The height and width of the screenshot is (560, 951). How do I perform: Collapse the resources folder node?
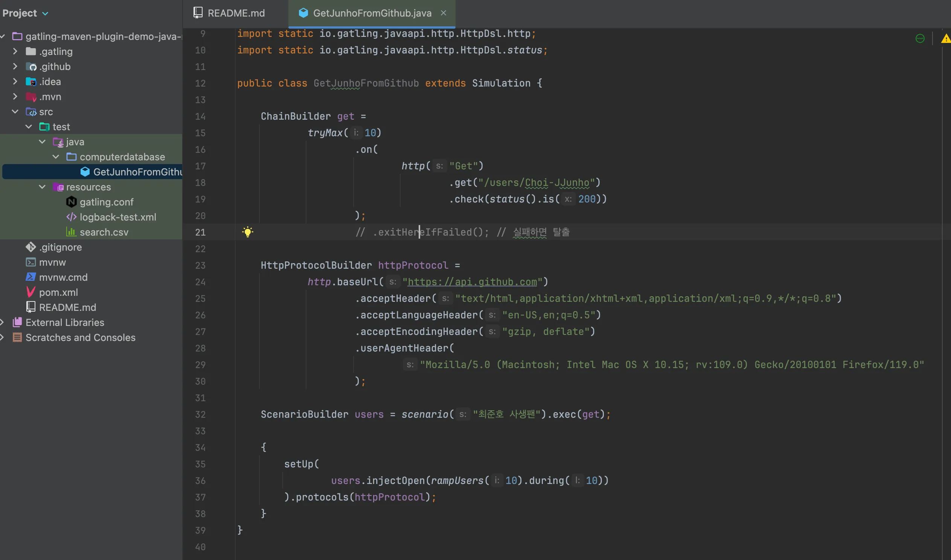pos(42,187)
